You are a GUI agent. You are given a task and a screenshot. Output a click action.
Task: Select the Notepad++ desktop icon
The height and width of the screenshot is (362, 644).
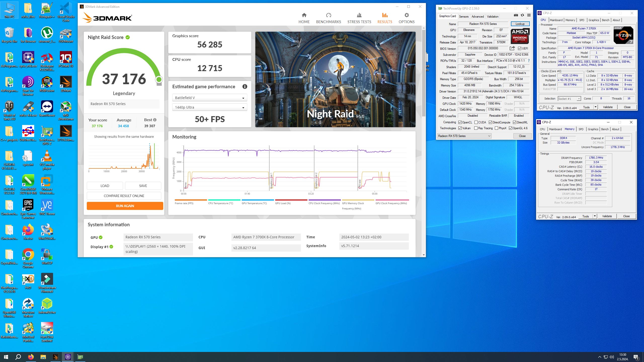coord(47,10)
